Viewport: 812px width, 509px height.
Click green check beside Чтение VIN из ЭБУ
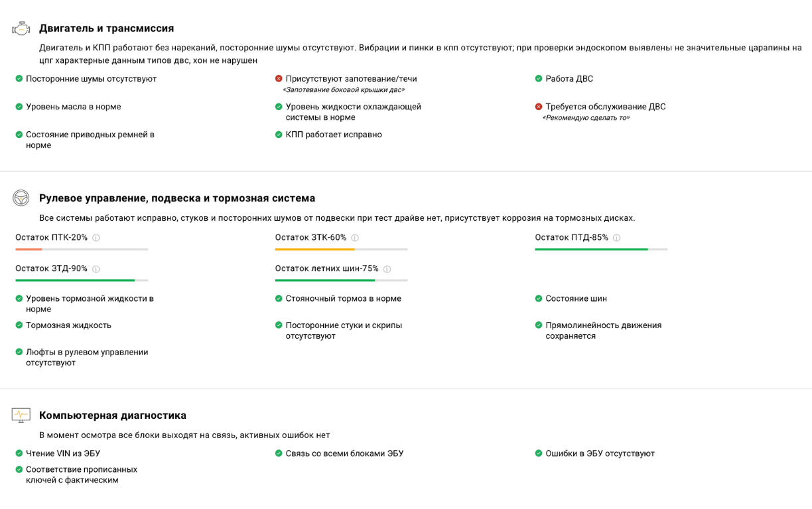pyautogui.click(x=19, y=454)
